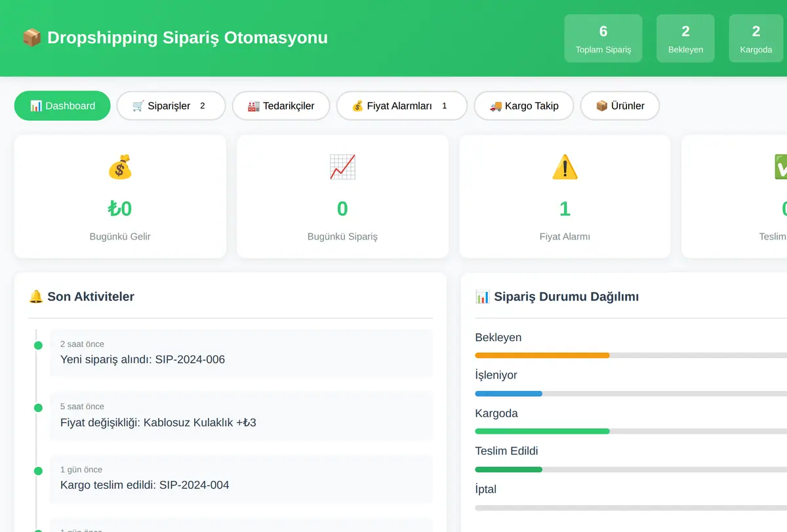Select the Kargoda label in status distribution

coord(496,413)
